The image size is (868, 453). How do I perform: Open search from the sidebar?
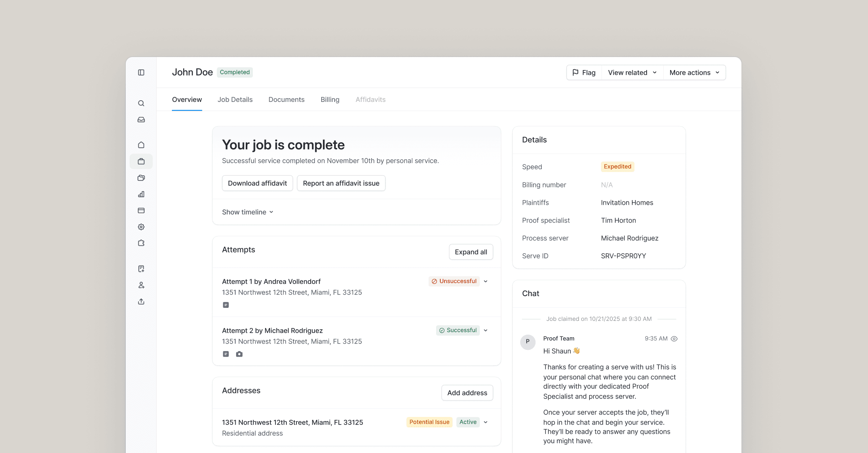141,103
